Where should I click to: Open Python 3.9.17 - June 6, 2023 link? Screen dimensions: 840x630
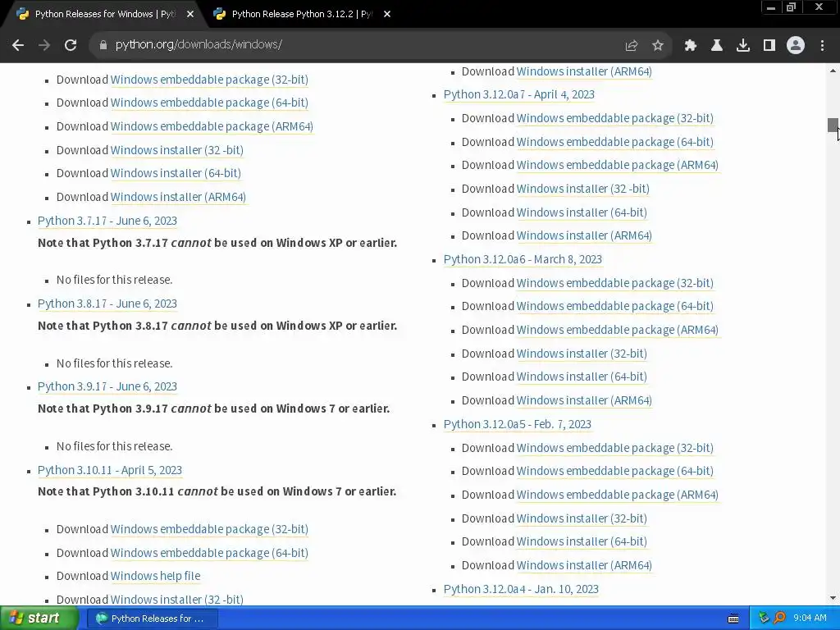[107, 387]
